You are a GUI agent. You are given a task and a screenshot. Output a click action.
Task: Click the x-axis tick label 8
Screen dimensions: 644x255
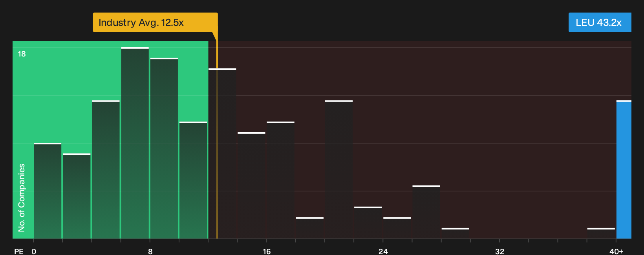pyautogui.click(x=150, y=251)
